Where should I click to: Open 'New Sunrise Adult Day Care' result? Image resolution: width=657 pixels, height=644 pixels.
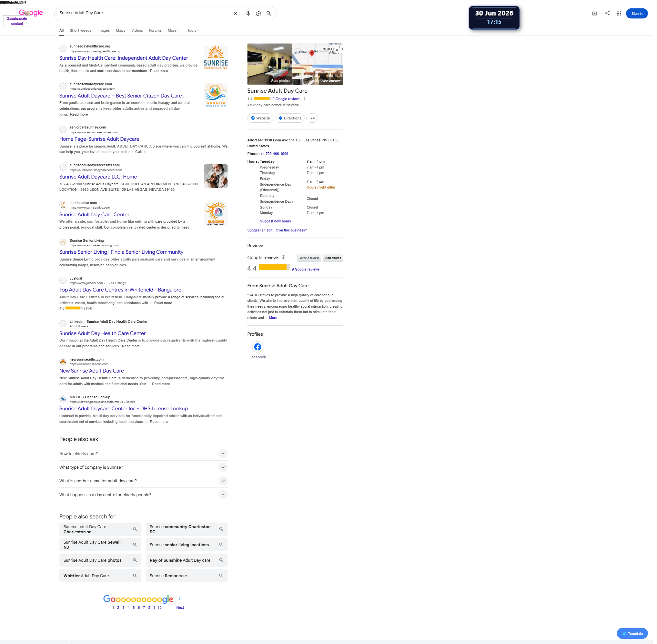(91, 371)
